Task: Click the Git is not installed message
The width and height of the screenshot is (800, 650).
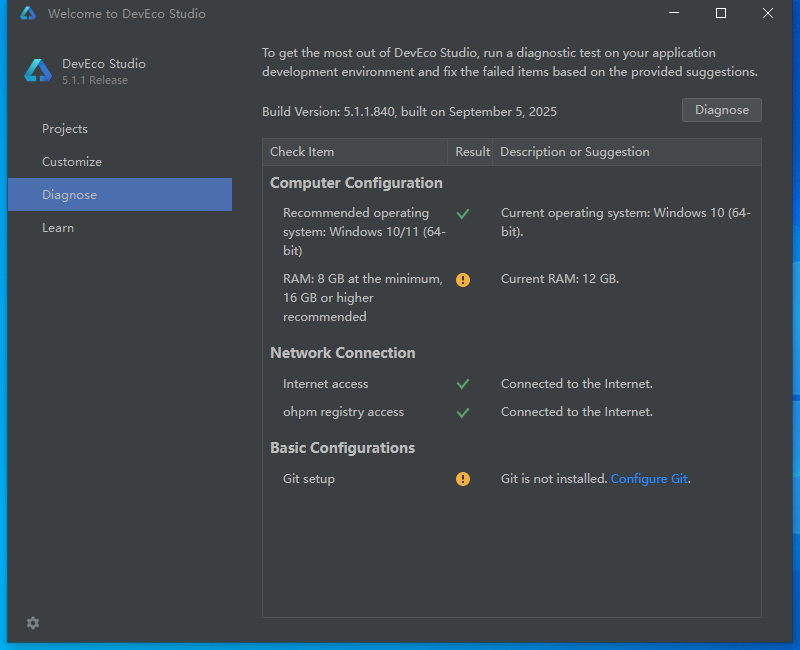Action: click(554, 479)
